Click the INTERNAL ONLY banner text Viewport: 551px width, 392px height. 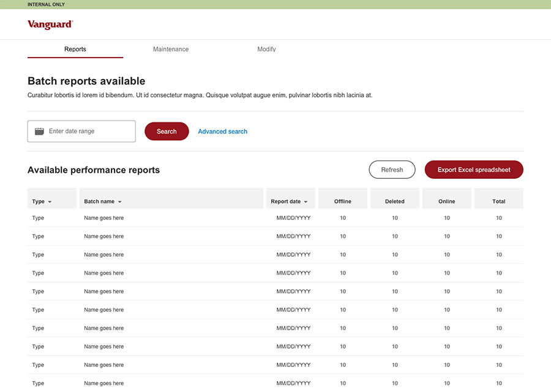coord(46,4)
